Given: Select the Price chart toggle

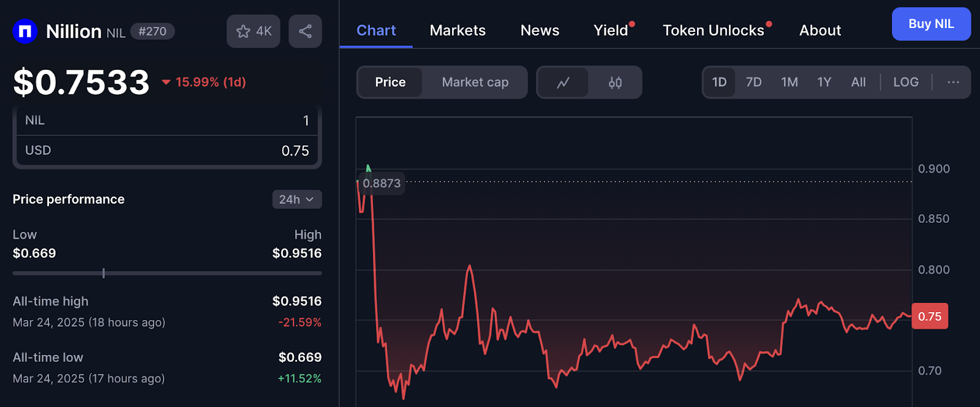Looking at the screenshot, I should click(x=390, y=82).
